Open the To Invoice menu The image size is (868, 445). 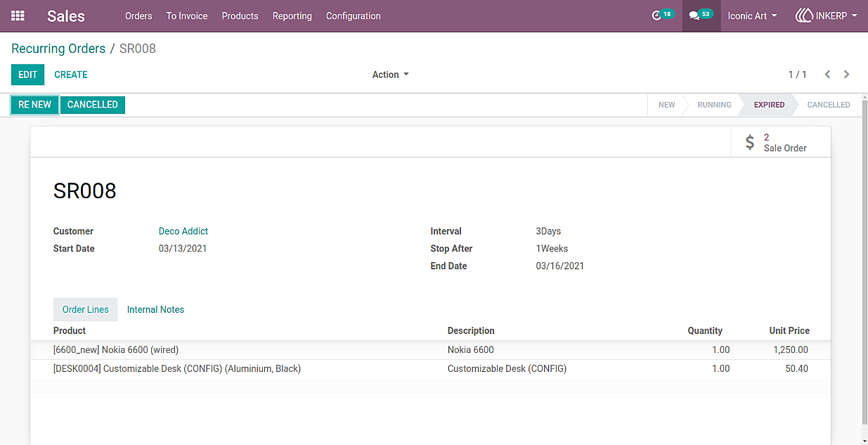[187, 15]
